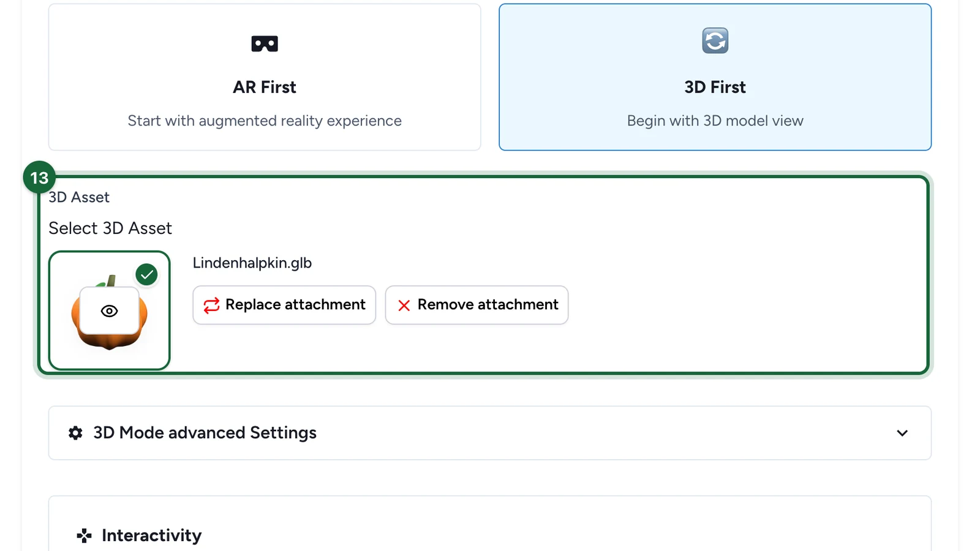
Task: Click the AR First heading text
Action: click(265, 87)
